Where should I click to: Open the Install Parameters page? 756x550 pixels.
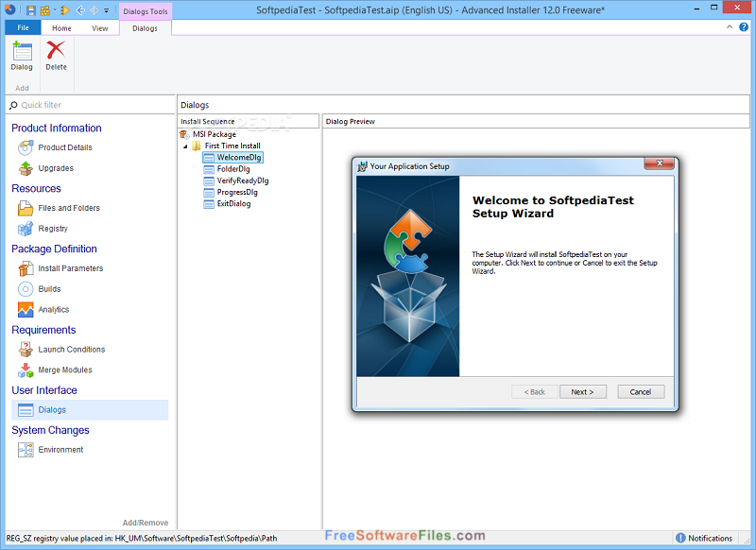(70, 268)
